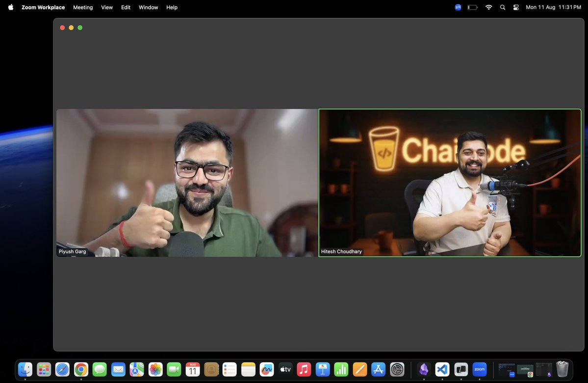This screenshot has height=383, width=588.
Task: Open Obsidian from the dock
Action: [x=424, y=369]
